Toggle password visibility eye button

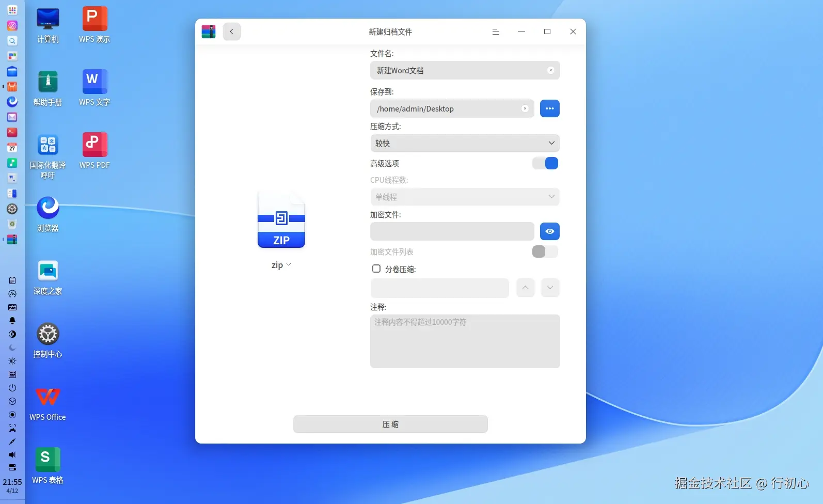[x=550, y=231]
